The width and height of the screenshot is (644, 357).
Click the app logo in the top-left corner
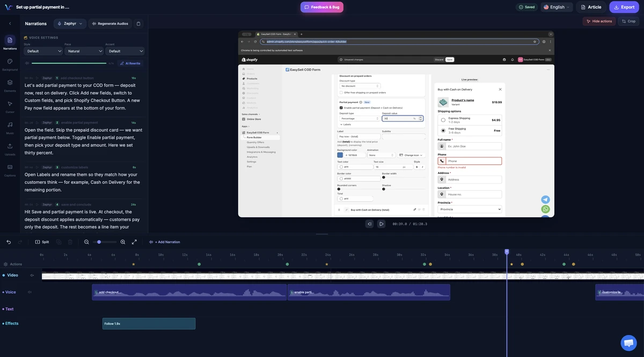tap(8, 7)
